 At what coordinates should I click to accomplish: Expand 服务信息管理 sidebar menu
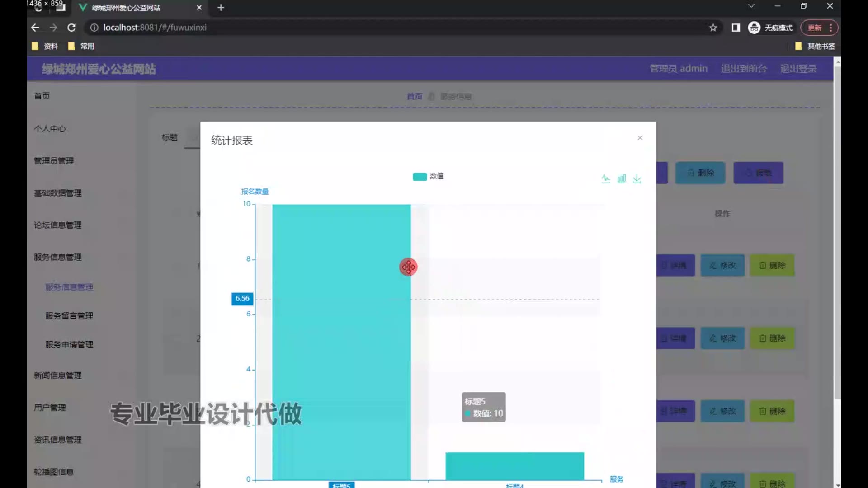[x=58, y=257]
